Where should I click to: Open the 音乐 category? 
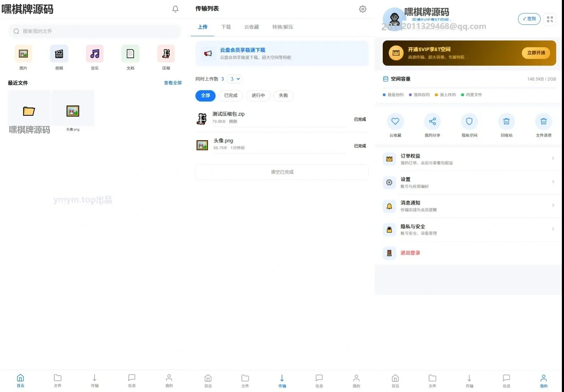95,57
